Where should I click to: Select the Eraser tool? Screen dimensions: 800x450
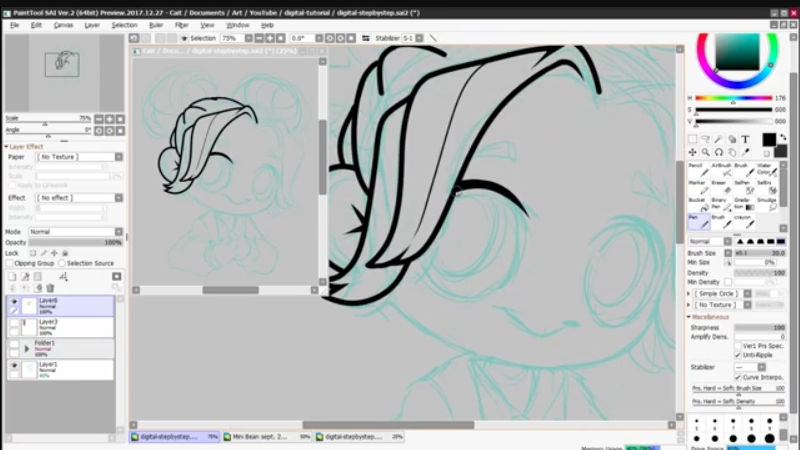(720, 187)
